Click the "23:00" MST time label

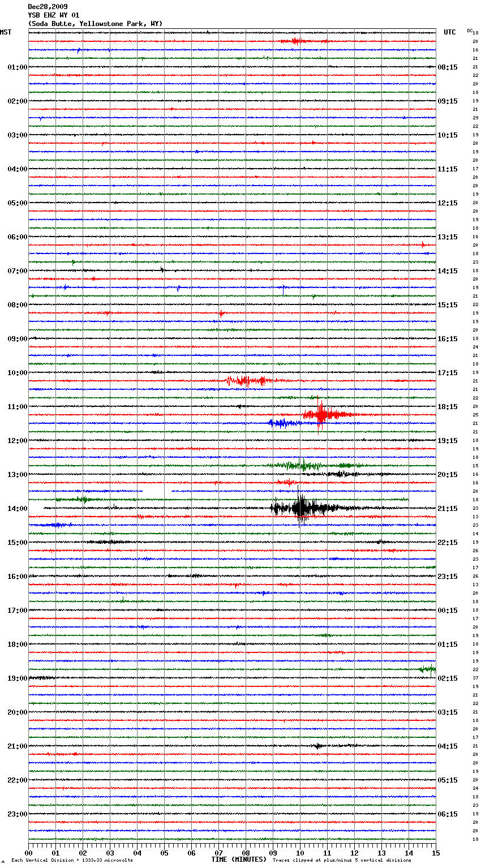[18, 814]
